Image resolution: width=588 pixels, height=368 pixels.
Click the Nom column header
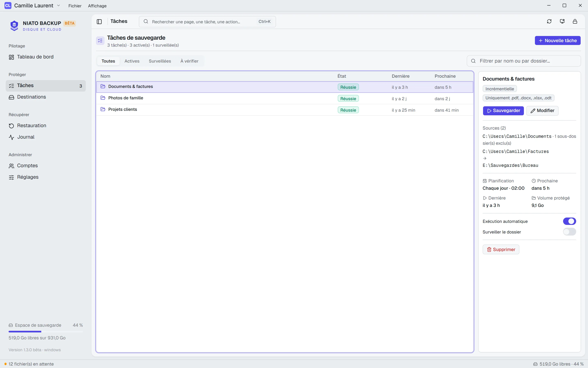pyautogui.click(x=105, y=76)
